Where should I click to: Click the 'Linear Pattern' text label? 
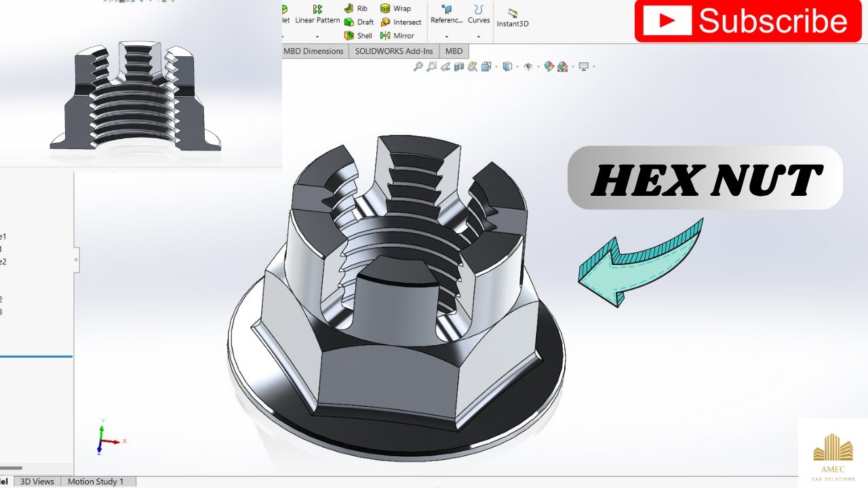coord(317,20)
